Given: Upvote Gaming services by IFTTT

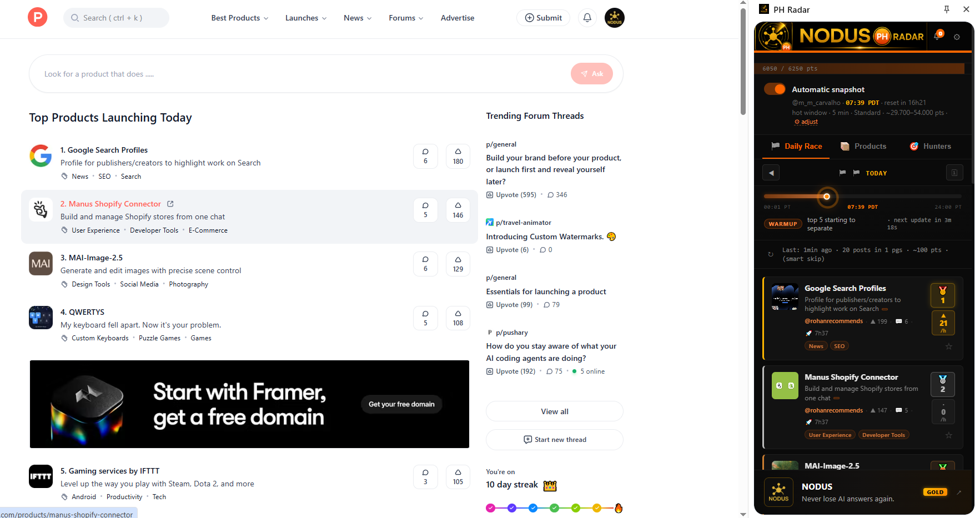Looking at the screenshot, I should point(458,477).
